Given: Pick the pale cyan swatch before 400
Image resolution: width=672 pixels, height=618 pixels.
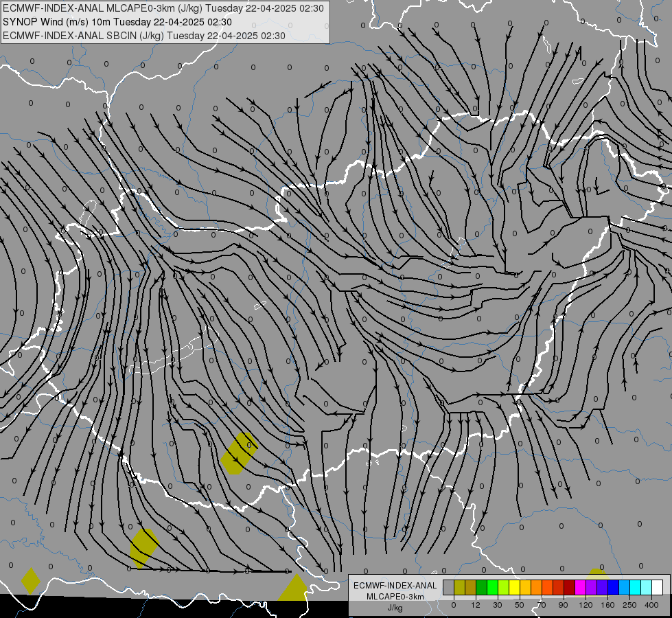Looking at the screenshot, I should tap(647, 587).
